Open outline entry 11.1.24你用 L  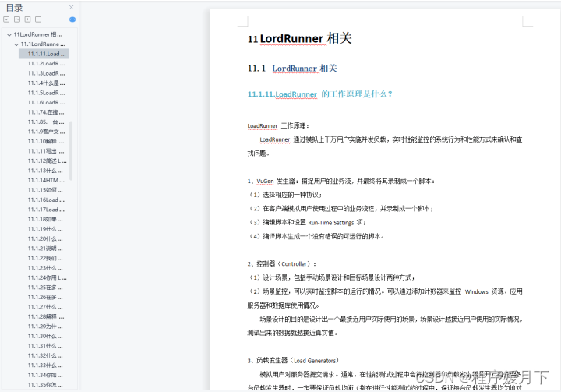pyautogui.click(x=48, y=277)
